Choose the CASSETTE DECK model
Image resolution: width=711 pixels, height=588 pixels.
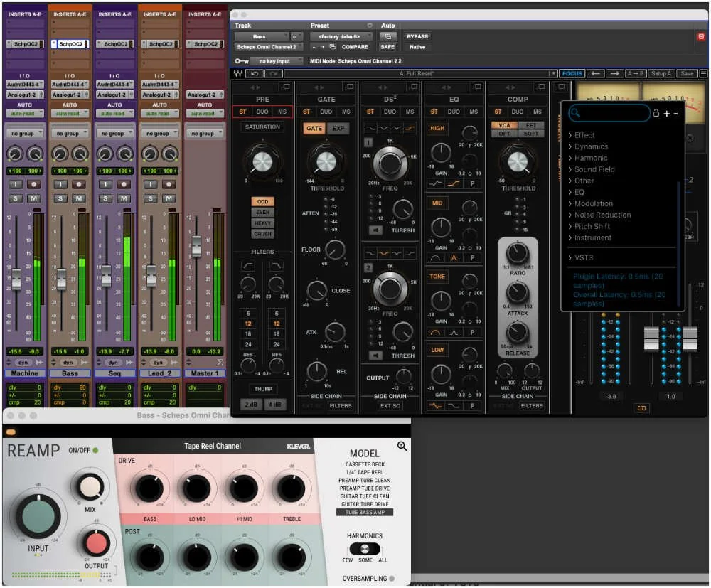click(x=365, y=464)
